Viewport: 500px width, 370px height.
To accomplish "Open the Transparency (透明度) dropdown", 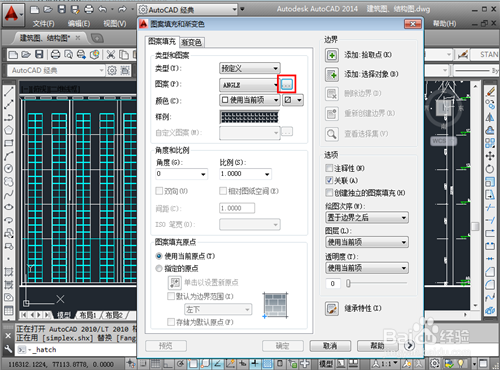I will tap(367, 268).
